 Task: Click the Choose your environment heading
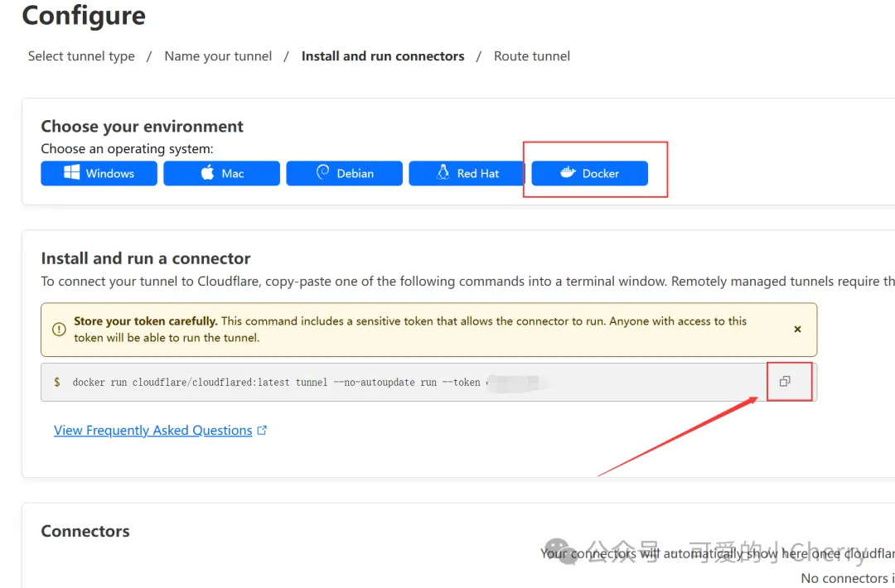[x=142, y=126]
